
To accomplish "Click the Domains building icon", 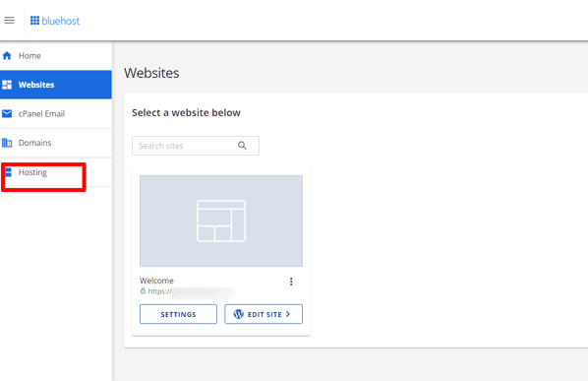I will pos(7,143).
